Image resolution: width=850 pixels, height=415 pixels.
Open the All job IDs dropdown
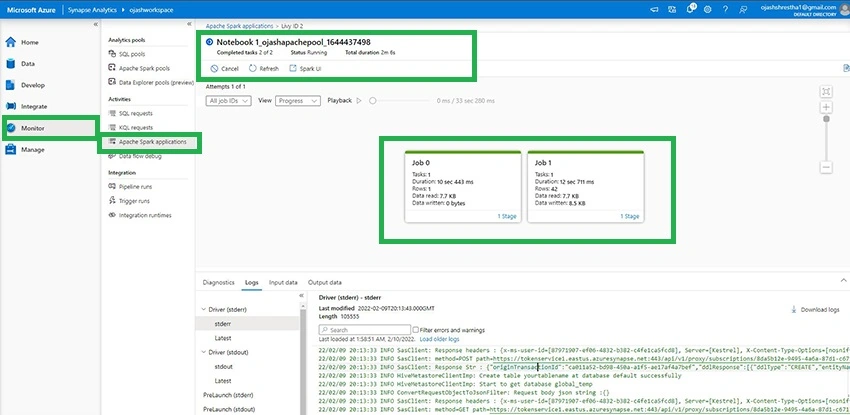click(228, 101)
